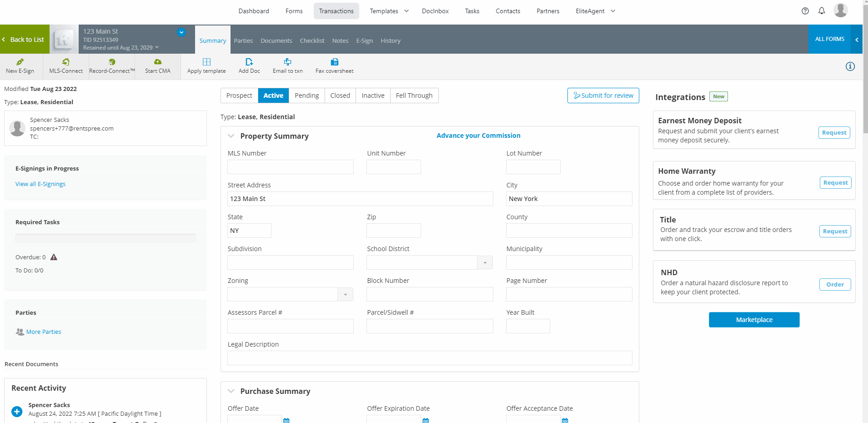Click the Required Tasks progress bar
The height and width of the screenshot is (423, 868).
[x=105, y=238]
